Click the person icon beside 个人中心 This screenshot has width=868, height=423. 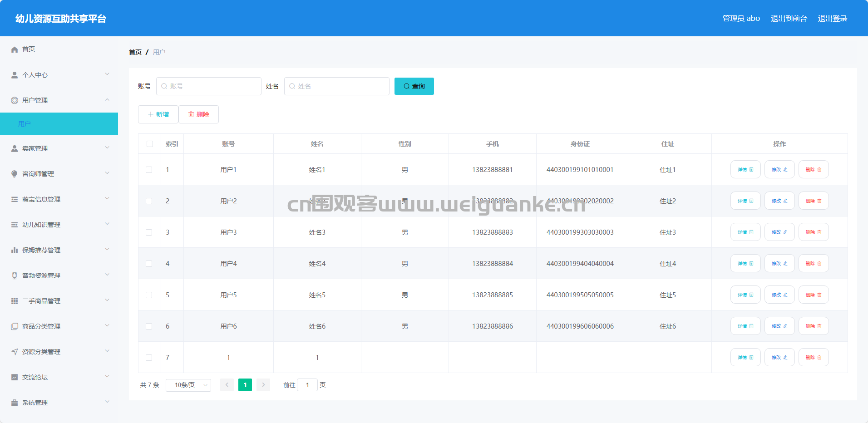15,75
